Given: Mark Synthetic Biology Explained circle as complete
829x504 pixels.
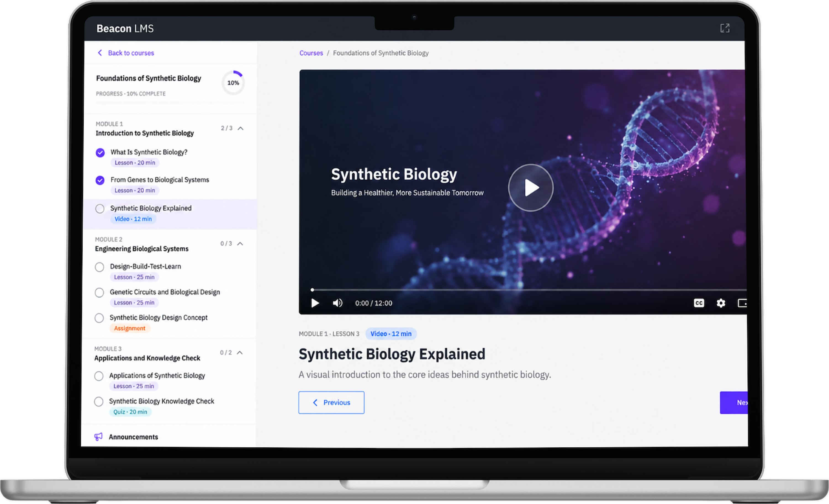Looking at the screenshot, I should click(100, 209).
